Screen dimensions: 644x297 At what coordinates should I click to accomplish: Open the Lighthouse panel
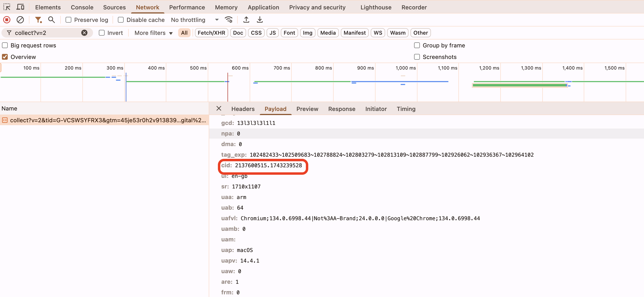(376, 7)
